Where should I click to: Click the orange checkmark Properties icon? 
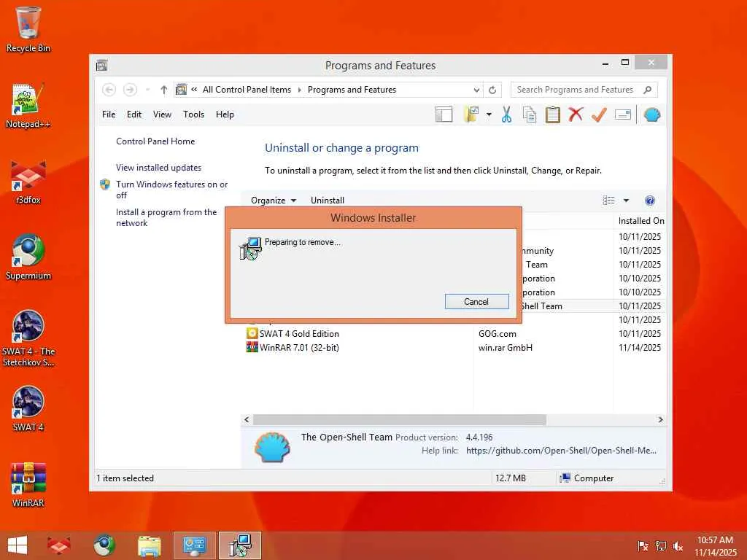pos(599,114)
